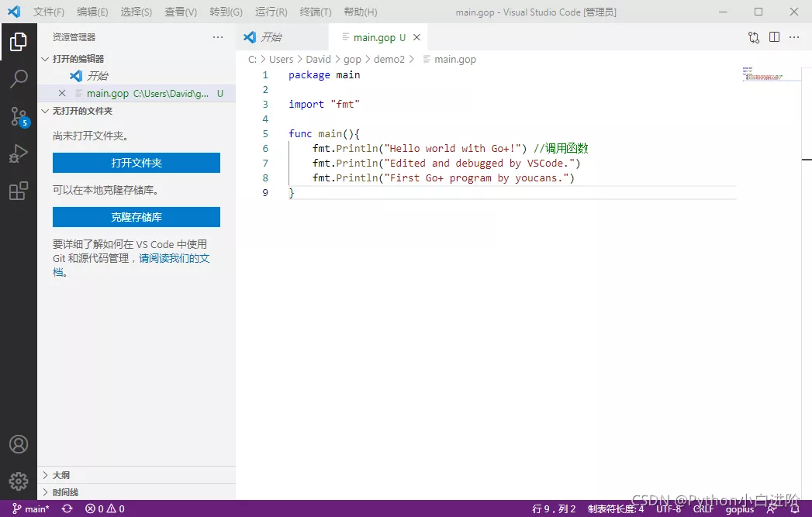Open the Manage settings gear
812x517 pixels.
pyautogui.click(x=19, y=481)
